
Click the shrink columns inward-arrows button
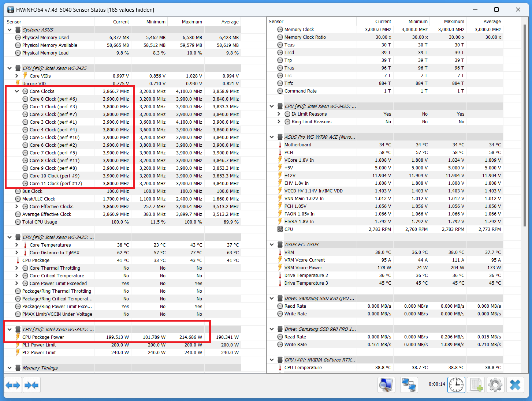31,385
